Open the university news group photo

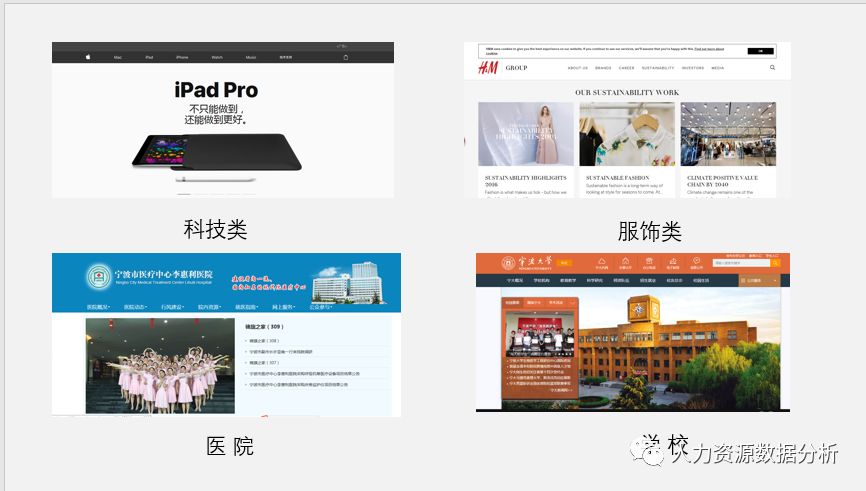point(540,334)
